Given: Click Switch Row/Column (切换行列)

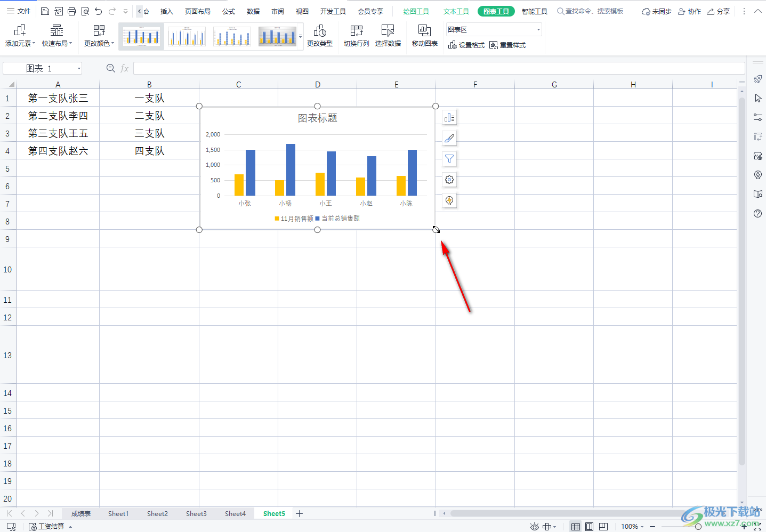Looking at the screenshot, I should [357, 36].
